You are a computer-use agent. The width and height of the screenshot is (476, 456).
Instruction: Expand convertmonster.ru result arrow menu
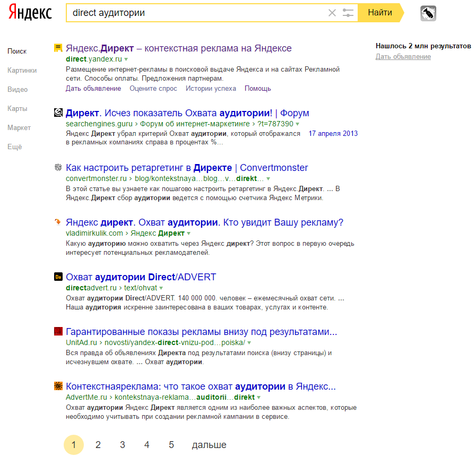point(268,178)
